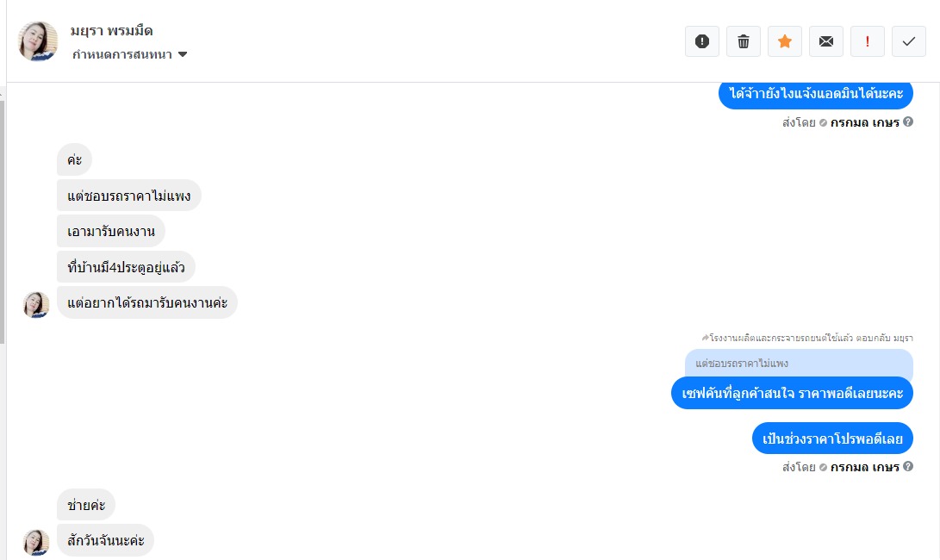The image size is (940, 560).
Task: Mark conversation done with checkmark icon
Action: point(909,41)
